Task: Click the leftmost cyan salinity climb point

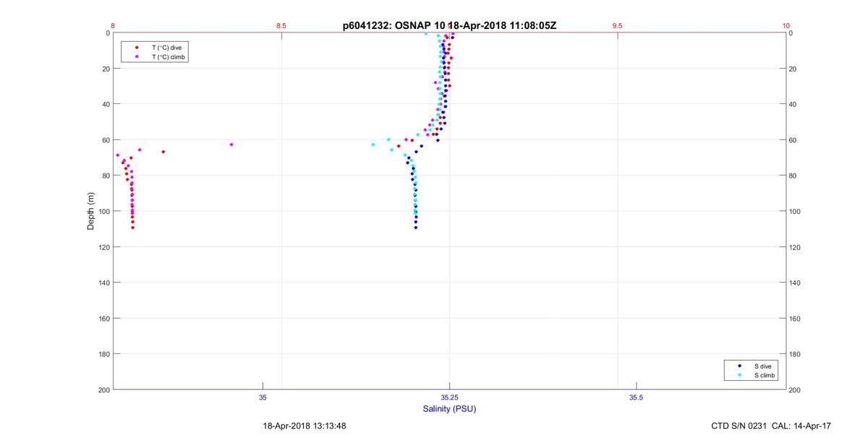Action: pos(373,145)
